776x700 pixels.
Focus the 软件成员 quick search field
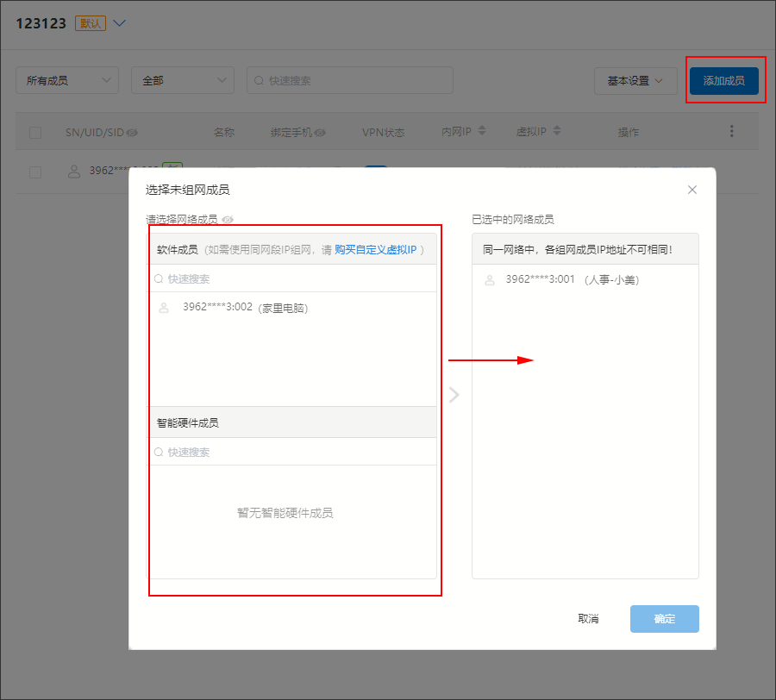click(x=293, y=278)
